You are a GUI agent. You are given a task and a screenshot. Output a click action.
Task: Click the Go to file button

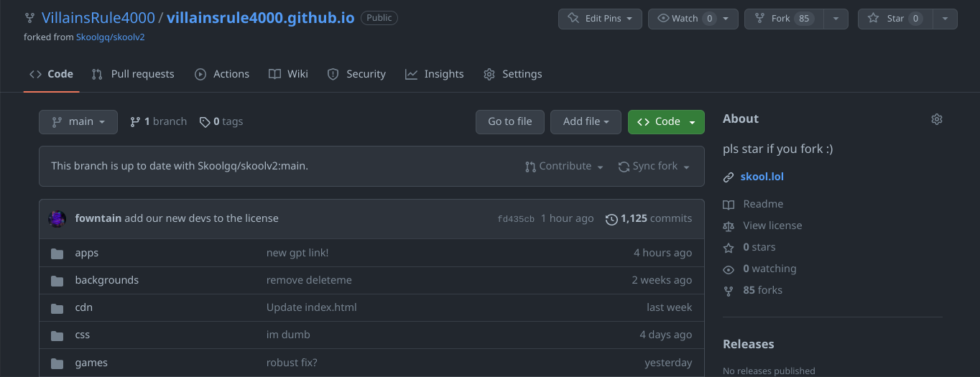510,122
